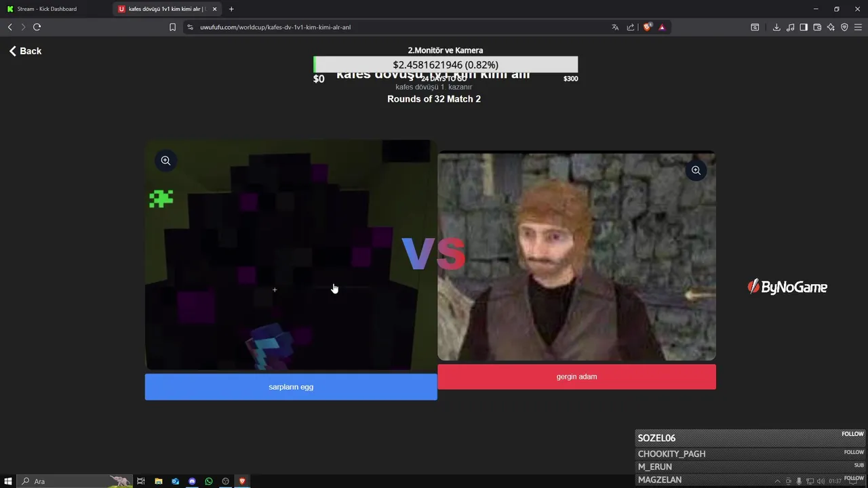Viewport: 868px width, 488px height.
Task: Go back with the browser back arrow
Action: point(9,27)
